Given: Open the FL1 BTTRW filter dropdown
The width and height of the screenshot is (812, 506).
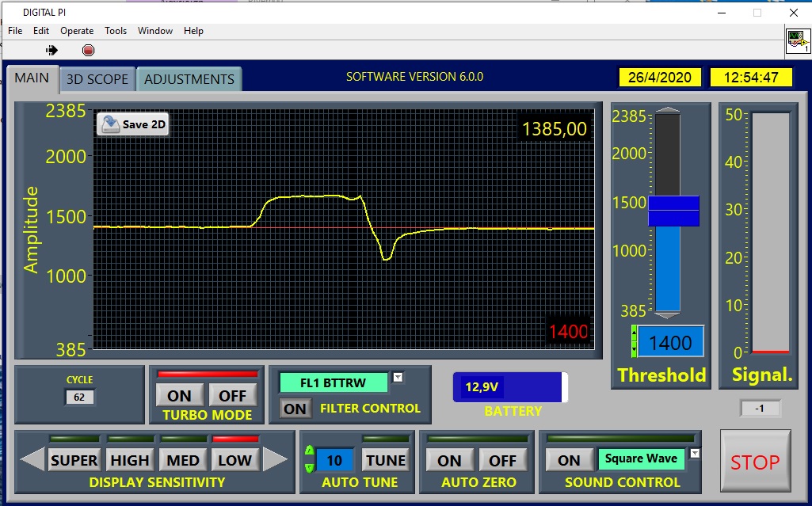Looking at the screenshot, I should 398,378.
